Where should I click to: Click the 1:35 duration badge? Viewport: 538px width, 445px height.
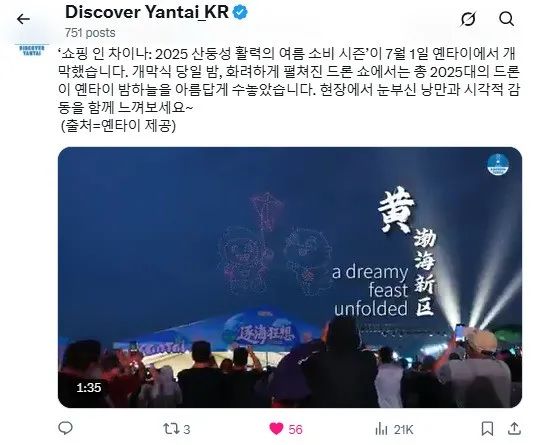tap(89, 388)
